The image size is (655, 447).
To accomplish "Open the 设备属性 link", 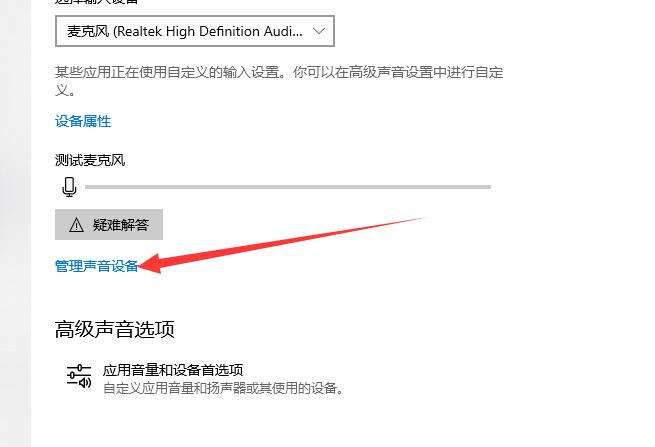I will (x=83, y=121).
